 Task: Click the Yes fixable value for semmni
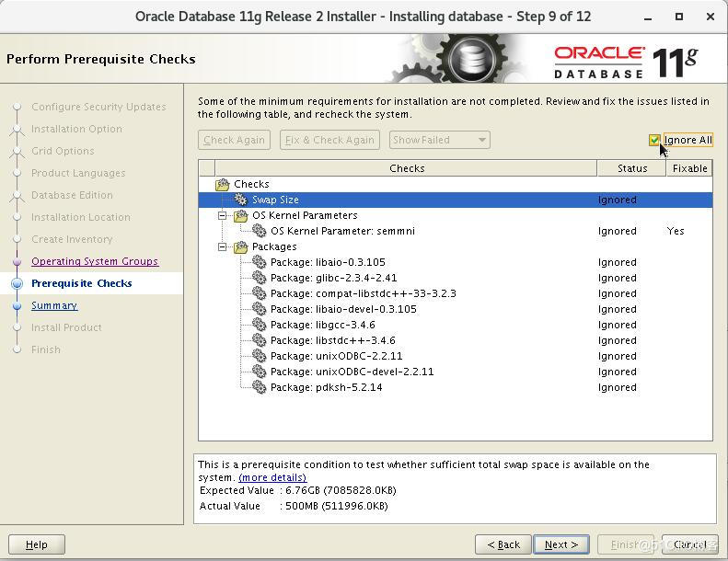point(676,231)
